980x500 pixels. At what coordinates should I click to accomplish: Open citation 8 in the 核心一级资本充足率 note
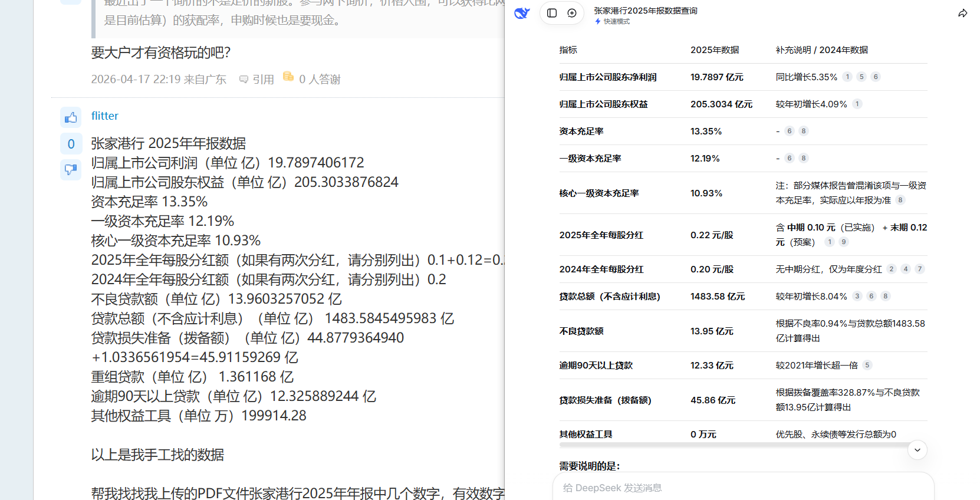click(900, 200)
